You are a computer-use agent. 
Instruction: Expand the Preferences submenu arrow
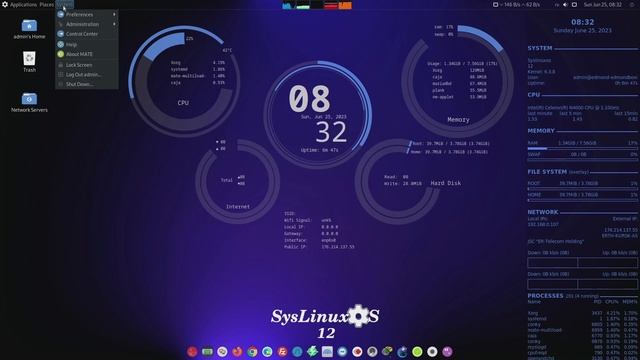[x=114, y=14]
